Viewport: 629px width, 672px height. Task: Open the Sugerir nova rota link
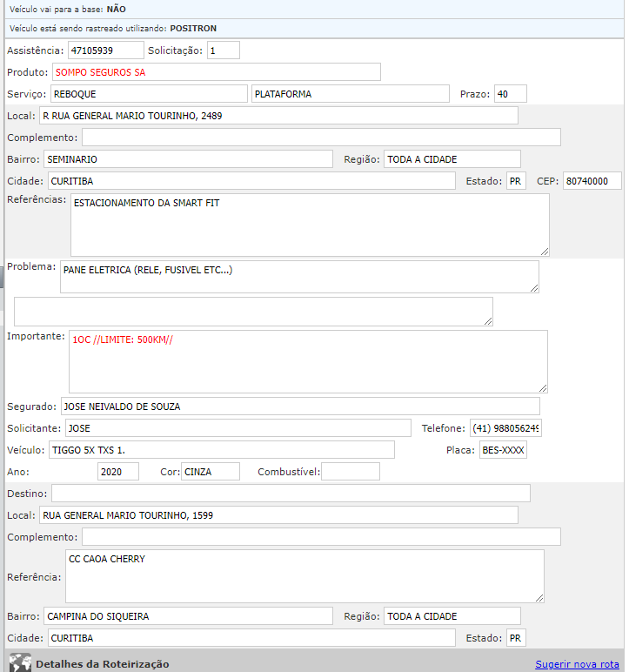(577, 664)
